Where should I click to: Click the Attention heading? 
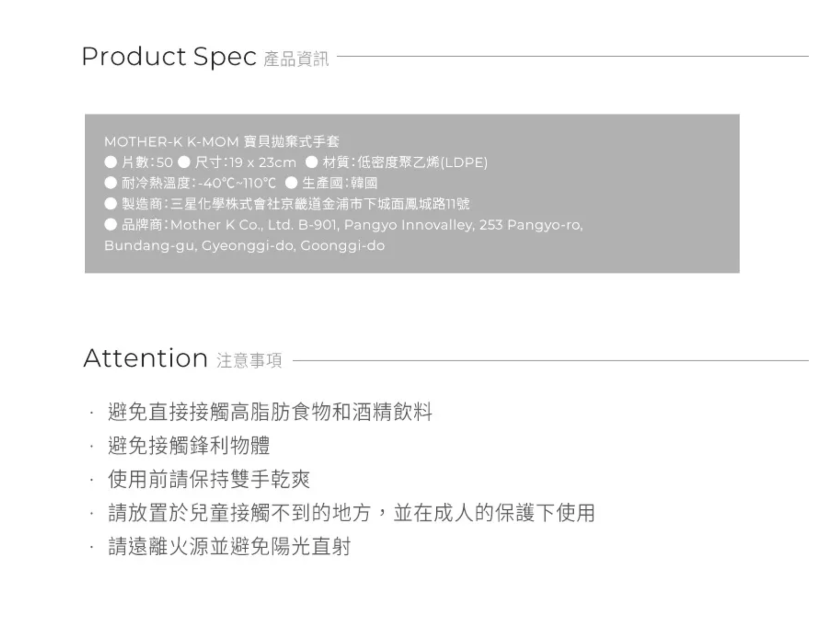point(146,358)
